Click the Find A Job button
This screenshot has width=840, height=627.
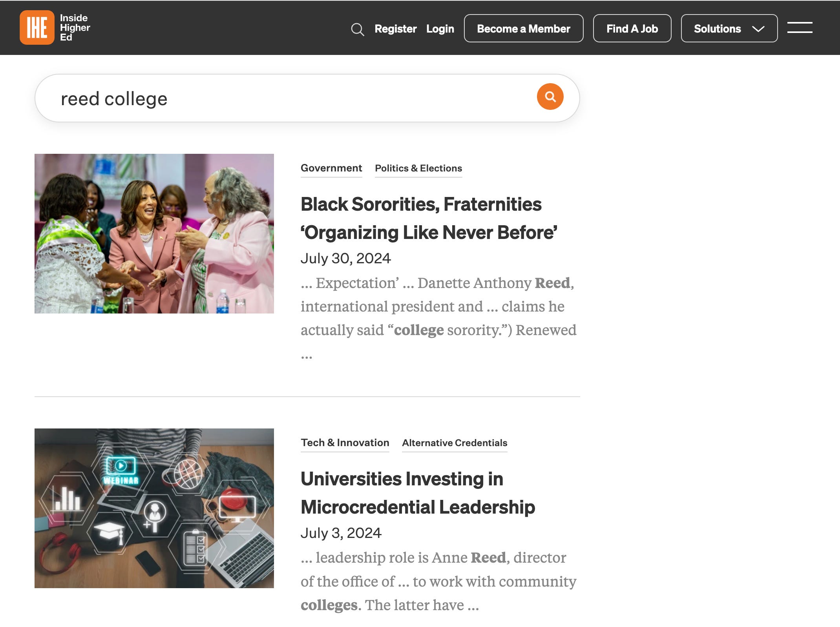click(x=632, y=28)
